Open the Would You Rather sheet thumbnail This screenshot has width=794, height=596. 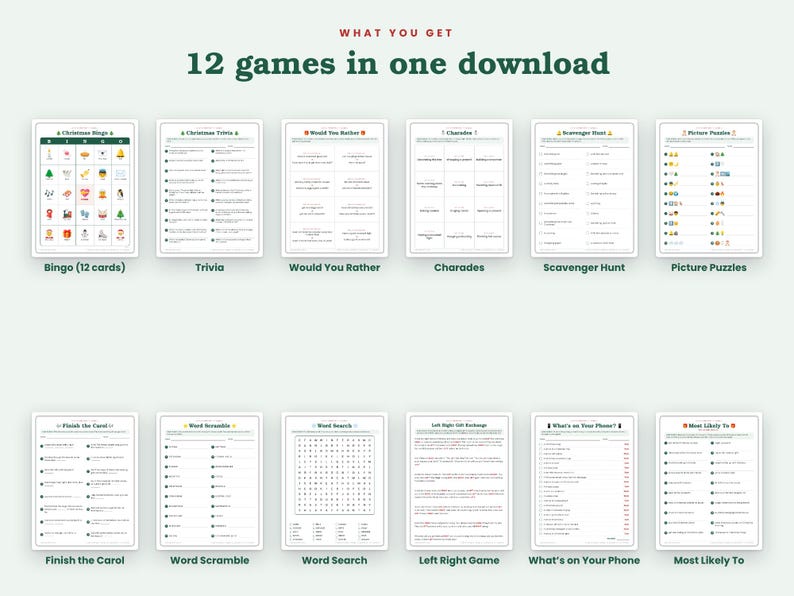[334, 188]
